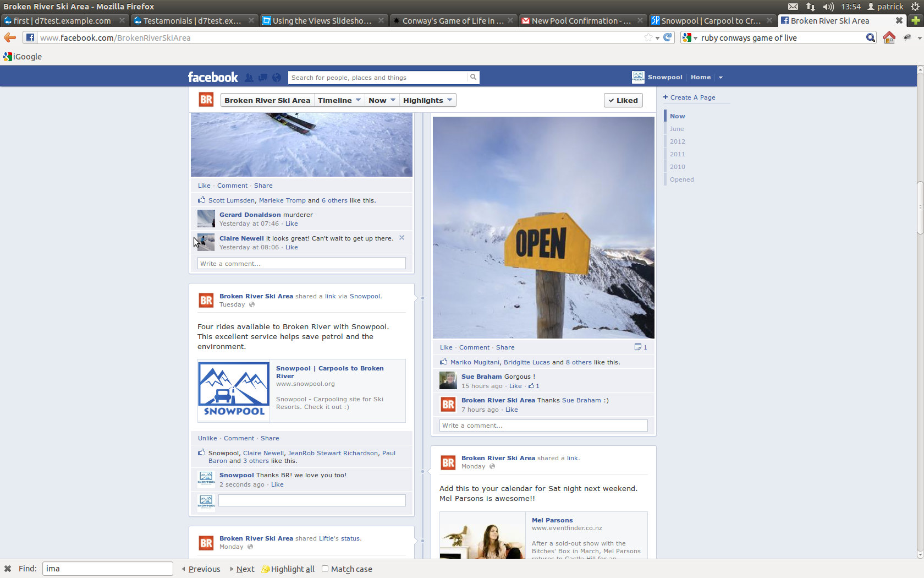Switch to Conway's Game of Life tab
924x578 pixels.
pos(453,20)
